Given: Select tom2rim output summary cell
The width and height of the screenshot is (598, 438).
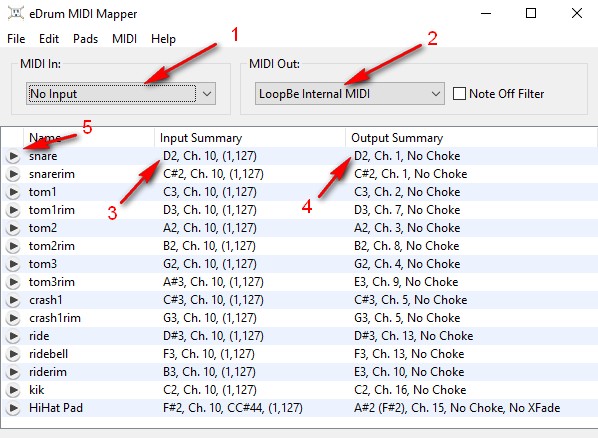Looking at the screenshot, I should [406, 246].
